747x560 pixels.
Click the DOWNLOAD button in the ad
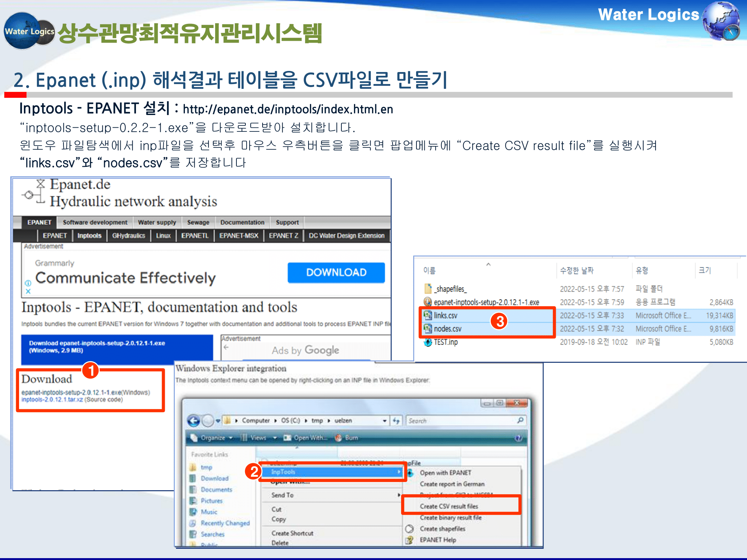(335, 273)
